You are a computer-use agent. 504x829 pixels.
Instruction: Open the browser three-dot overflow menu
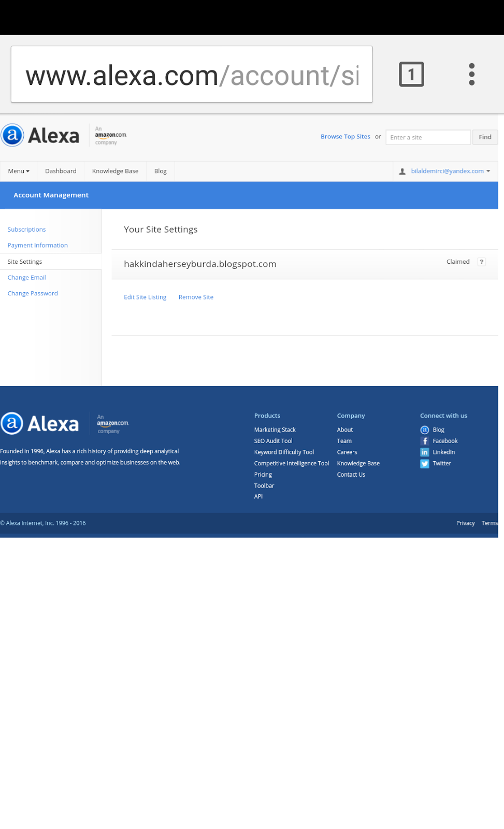(471, 74)
